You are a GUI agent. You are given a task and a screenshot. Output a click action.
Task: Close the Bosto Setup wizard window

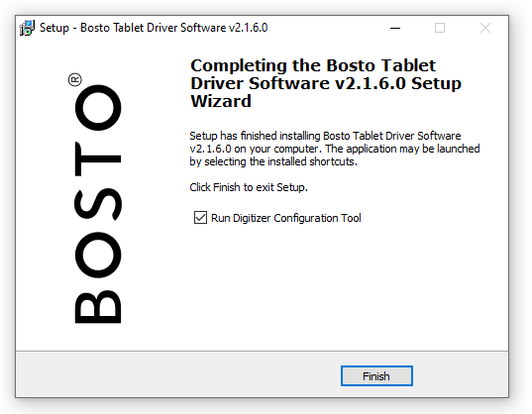click(485, 28)
